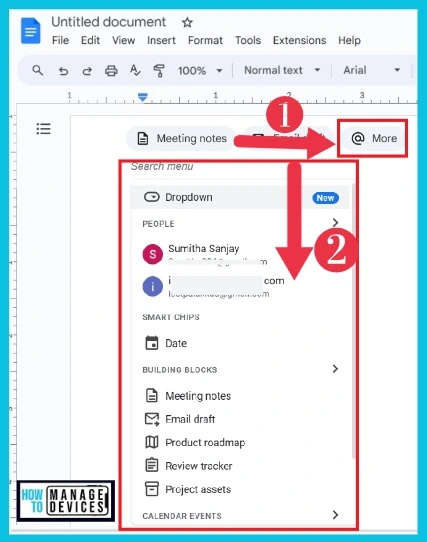The height and width of the screenshot is (542, 427).
Task: Open the Format menu
Action: (205, 40)
